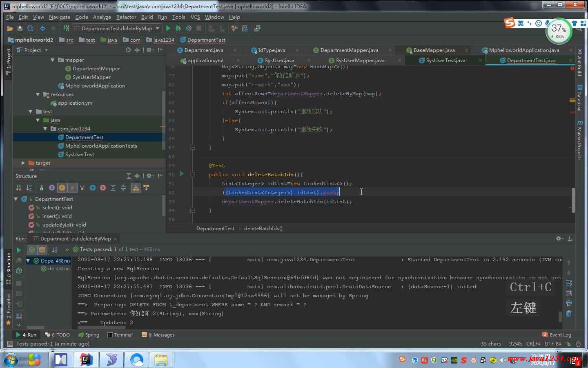Open the Refactor menu
Image resolution: width=588 pixels, height=368 pixels.
(126, 17)
